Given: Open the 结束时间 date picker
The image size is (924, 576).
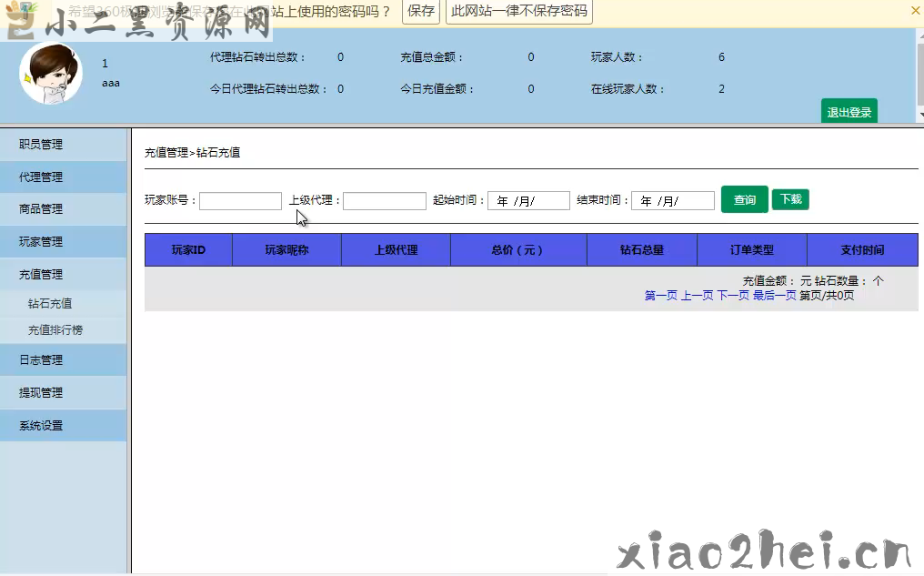Looking at the screenshot, I should [673, 201].
